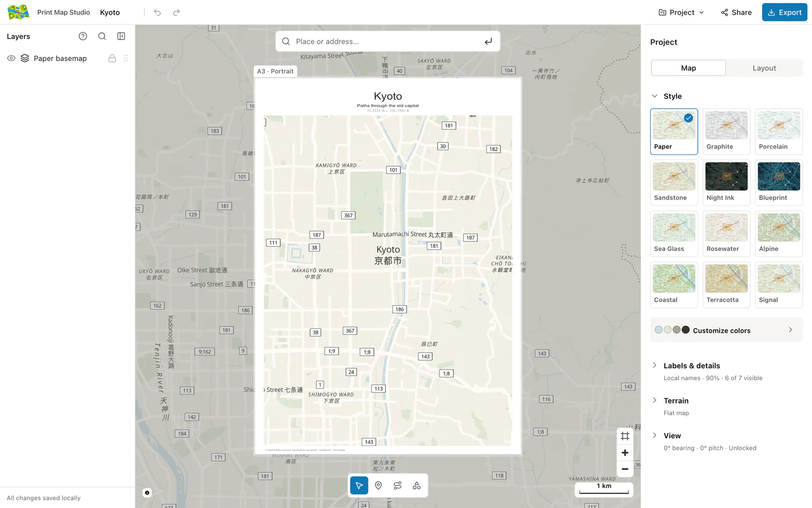Redo the last change

[177, 12]
